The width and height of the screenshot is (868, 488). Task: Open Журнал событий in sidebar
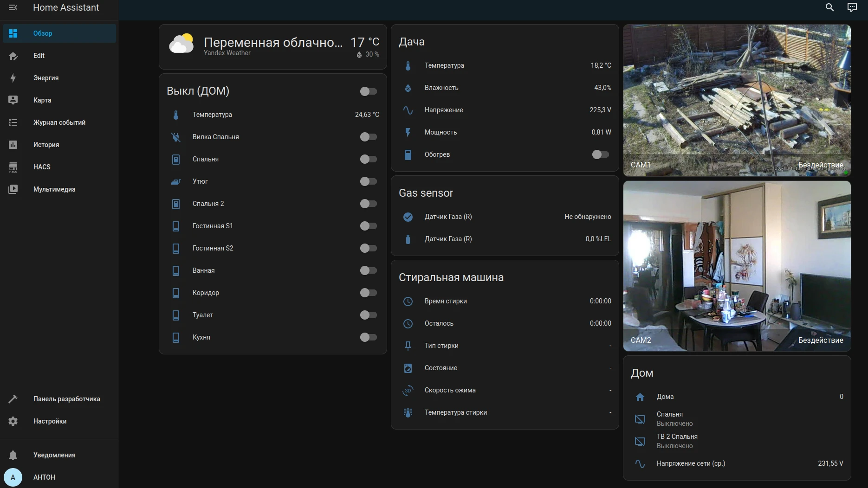[59, 122]
